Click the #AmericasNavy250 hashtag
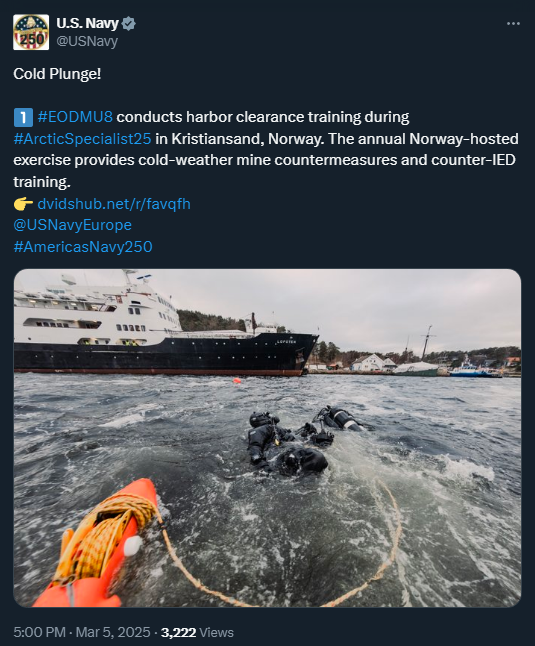The height and width of the screenshot is (646, 535). click(x=83, y=247)
